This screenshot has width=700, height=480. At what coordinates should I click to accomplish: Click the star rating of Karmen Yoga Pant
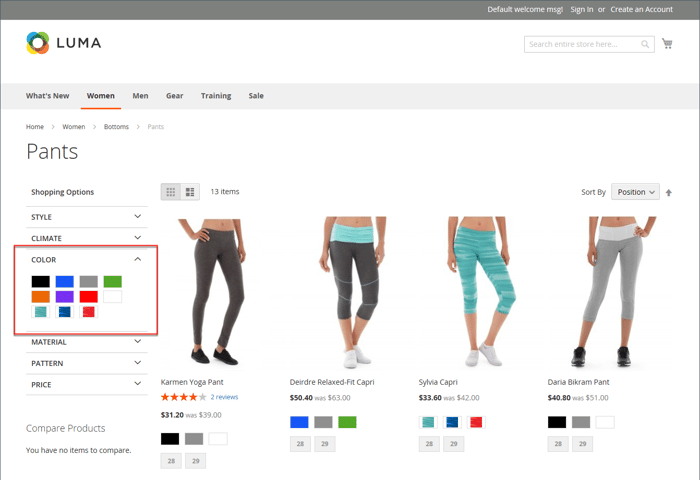(x=183, y=397)
